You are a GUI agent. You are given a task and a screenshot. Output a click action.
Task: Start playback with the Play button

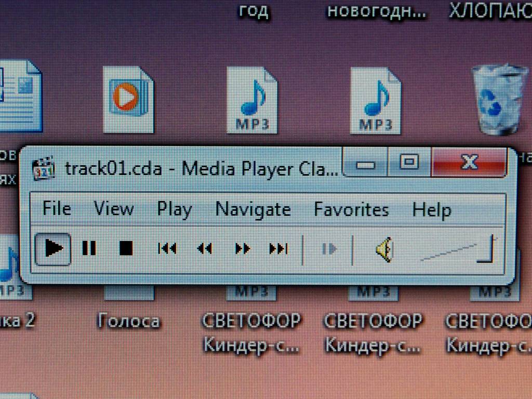coord(54,249)
